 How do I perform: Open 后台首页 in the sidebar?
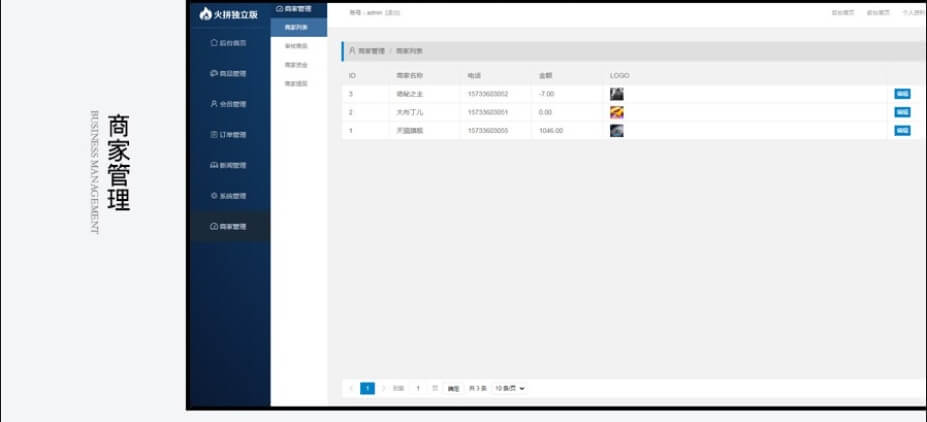(x=228, y=43)
